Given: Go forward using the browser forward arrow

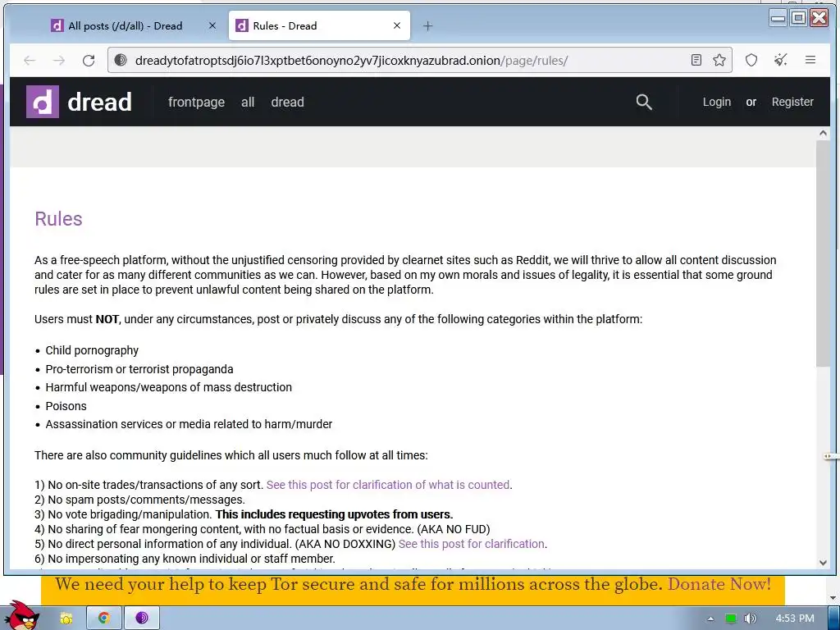Looking at the screenshot, I should (x=59, y=61).
